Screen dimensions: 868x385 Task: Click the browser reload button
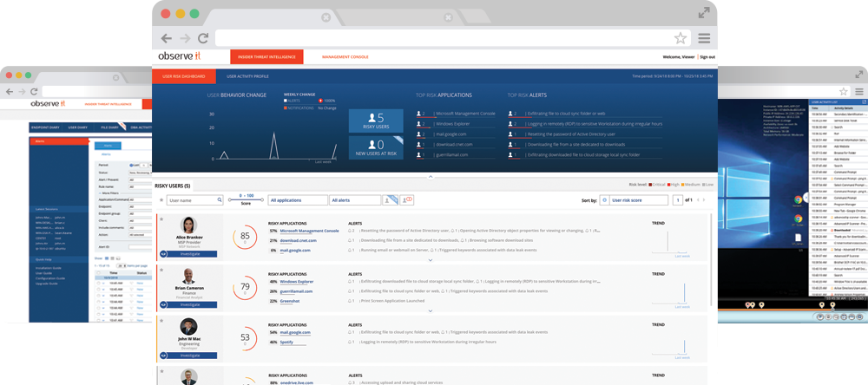203,38
